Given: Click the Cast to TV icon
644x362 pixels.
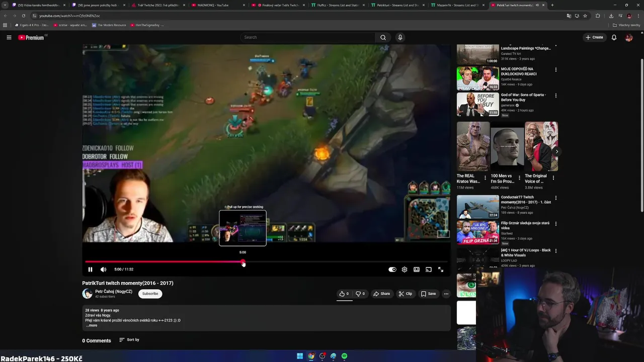Looking at the screenshot, I should tap(429, 269).
